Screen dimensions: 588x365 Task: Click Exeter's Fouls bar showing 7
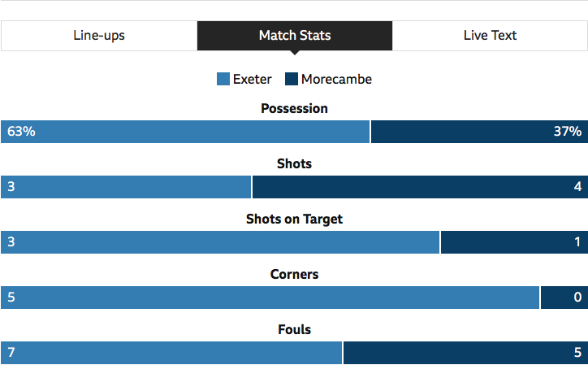[171, 353]
